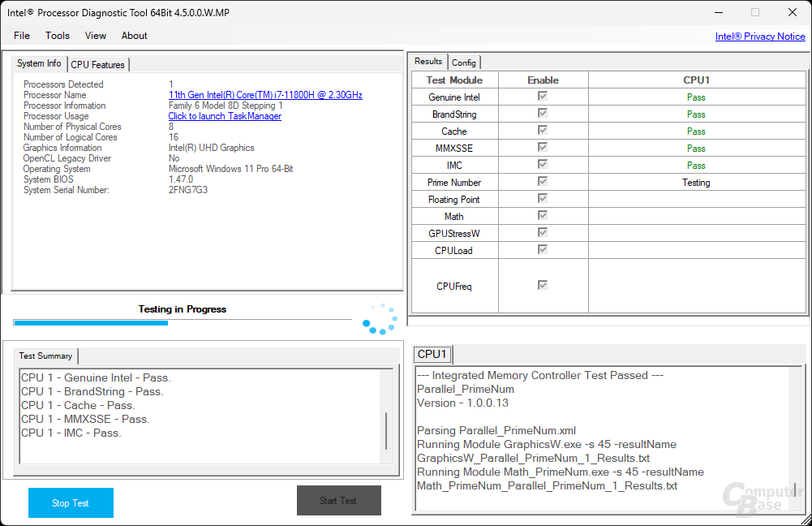Screen dimensions: 812x526
Task: Open the File menu
Action: [22, 36]
